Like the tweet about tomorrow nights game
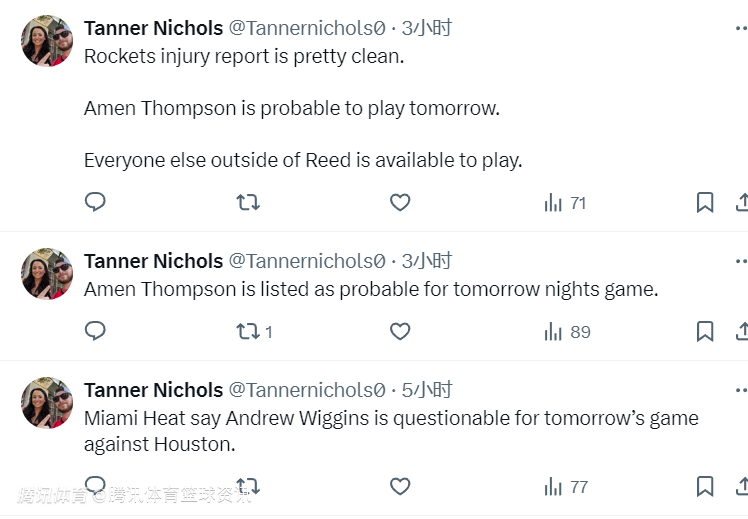 point(400,331)
